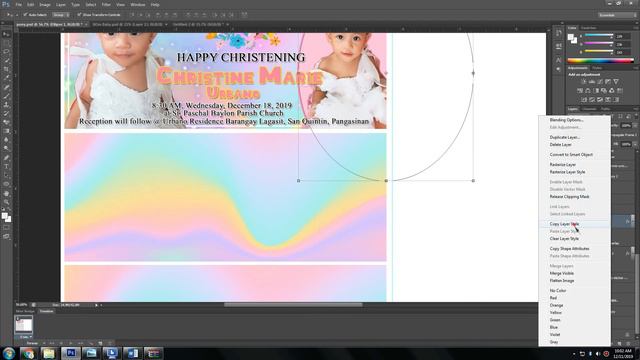Select the Brush tool

click(x=6, y=96)
